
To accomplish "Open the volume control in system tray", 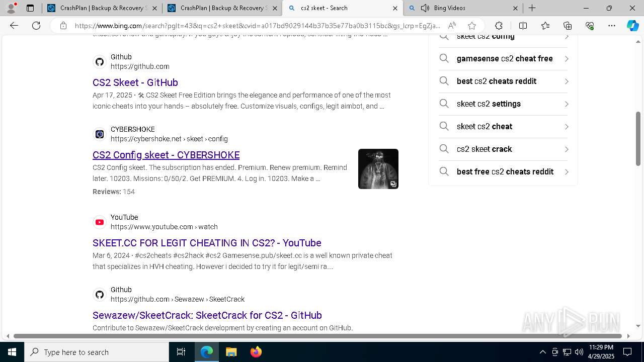I will point(579,352).
